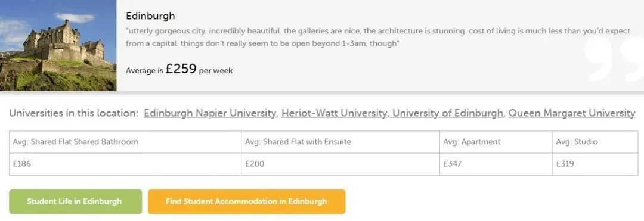The width and height of the screenshot is (644, 221).
Task: Open the Heriot-Watt University link
Action: click(334, 113)
